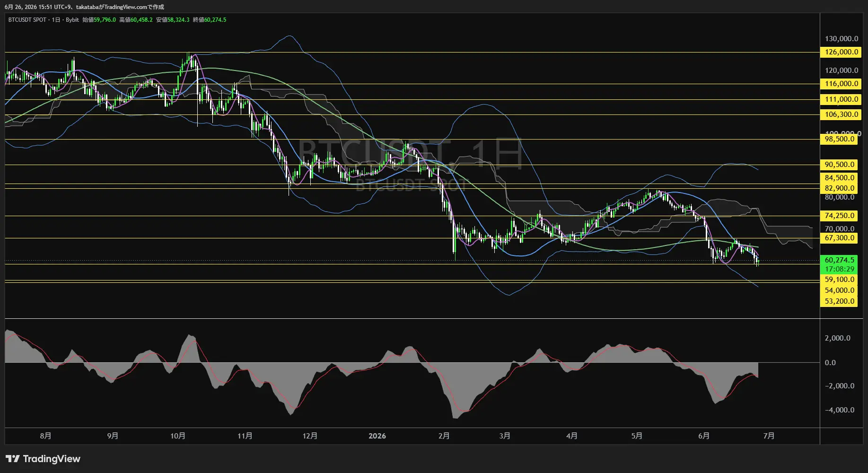Click the 2月 label on the time axis
The image size is (868, 473).
click(x=444, y=436)
